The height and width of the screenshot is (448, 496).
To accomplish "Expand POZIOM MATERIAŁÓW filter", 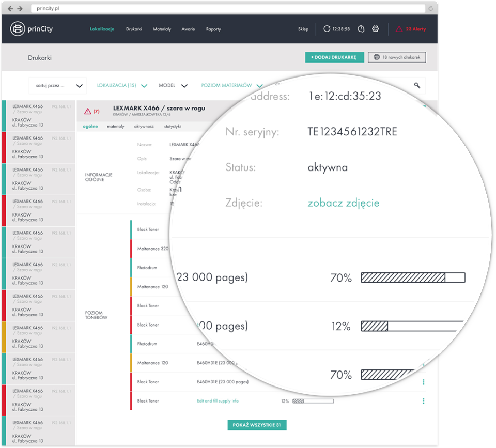I will tap(232, 85).
